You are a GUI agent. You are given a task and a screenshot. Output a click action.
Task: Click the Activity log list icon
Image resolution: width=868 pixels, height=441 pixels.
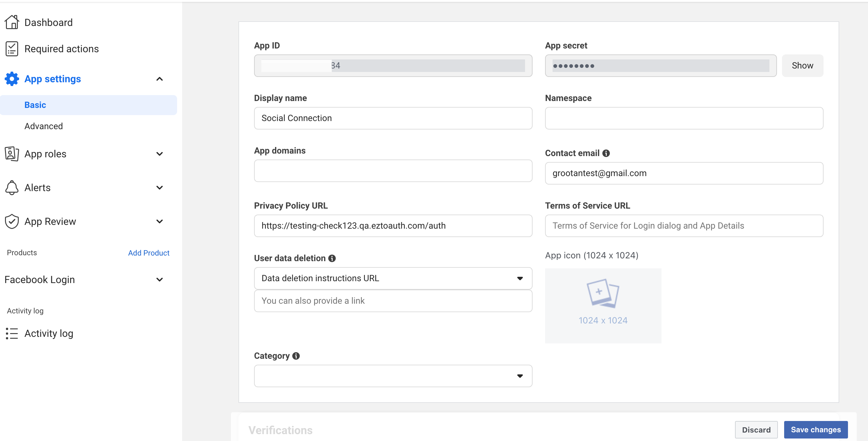[x=12, y=333]
